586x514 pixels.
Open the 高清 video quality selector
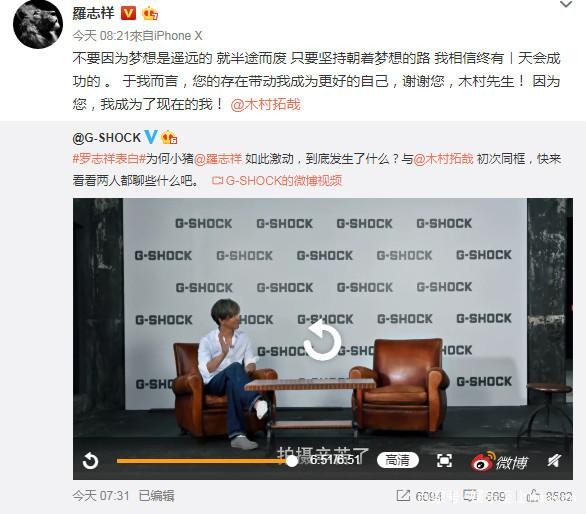pyautogui.click(x=398, y=460)
